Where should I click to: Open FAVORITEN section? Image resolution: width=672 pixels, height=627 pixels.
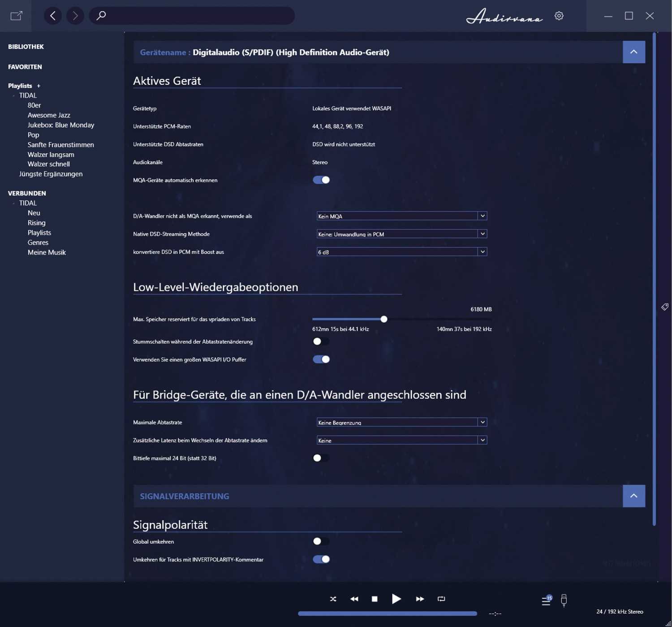click(x=25, y=67)
